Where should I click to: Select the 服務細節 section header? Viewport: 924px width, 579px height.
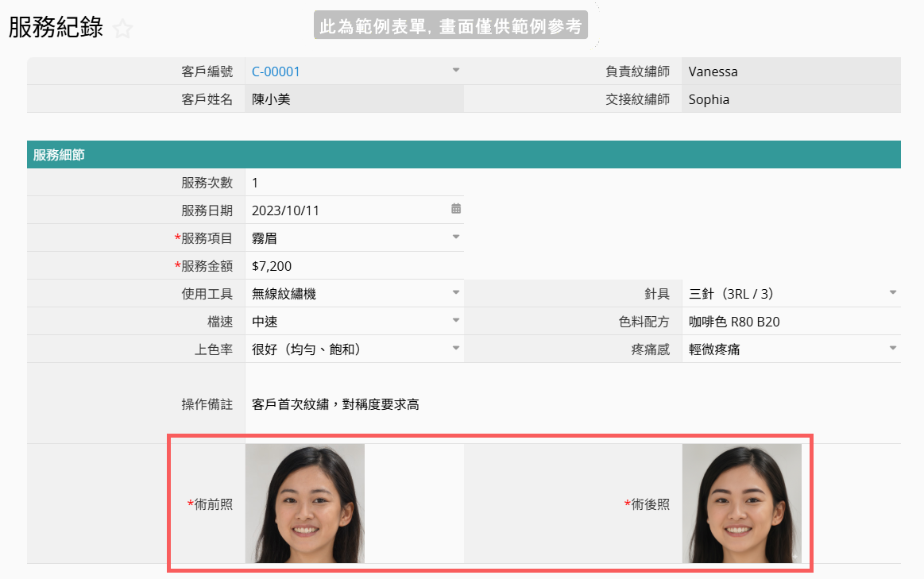tap(463, 155)
